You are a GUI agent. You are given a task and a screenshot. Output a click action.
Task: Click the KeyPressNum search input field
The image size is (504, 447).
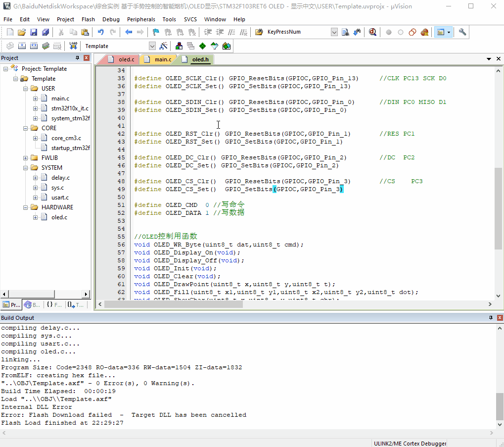(x=298, y=32)
